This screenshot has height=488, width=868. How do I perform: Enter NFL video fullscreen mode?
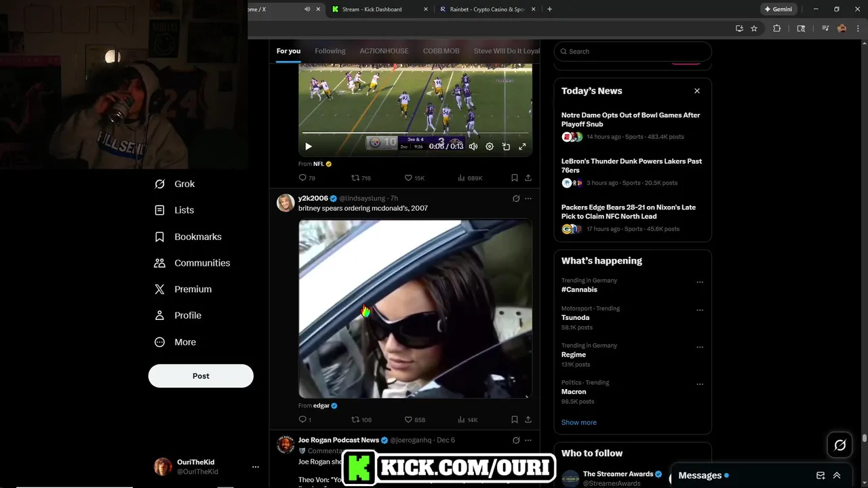522,146
